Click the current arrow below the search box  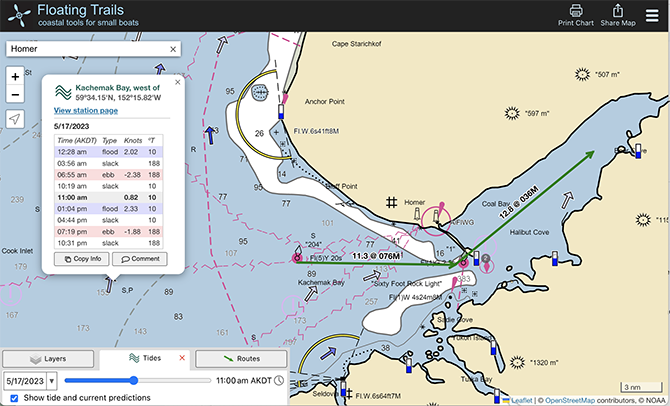tap(160, 69)
